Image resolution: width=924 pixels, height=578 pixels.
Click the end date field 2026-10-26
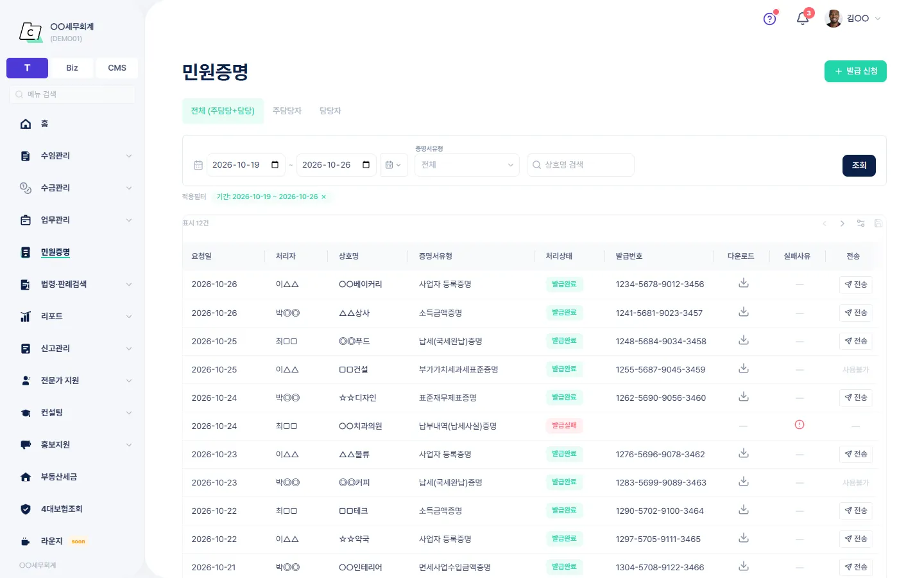(x=336, y=165)
